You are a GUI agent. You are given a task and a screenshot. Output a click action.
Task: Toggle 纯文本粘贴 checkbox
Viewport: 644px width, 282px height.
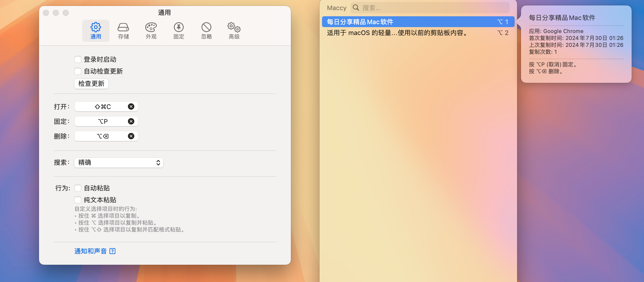pos(78,200)
